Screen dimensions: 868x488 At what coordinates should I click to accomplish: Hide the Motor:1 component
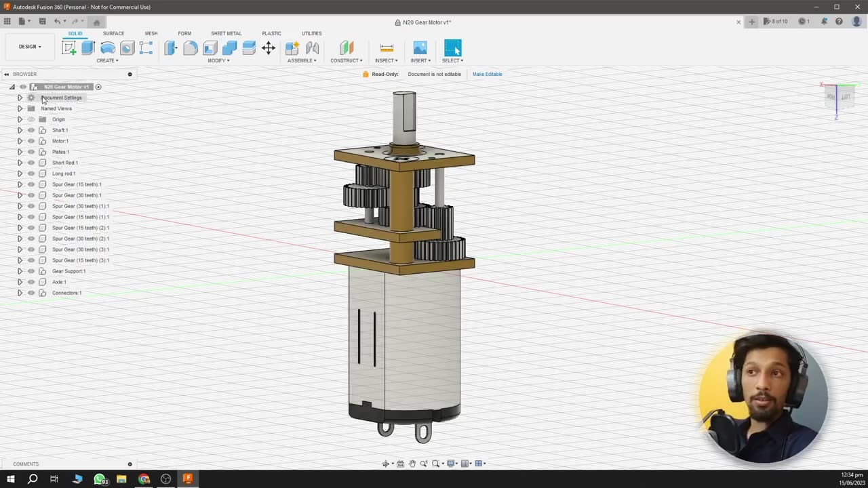click(31, 141)
